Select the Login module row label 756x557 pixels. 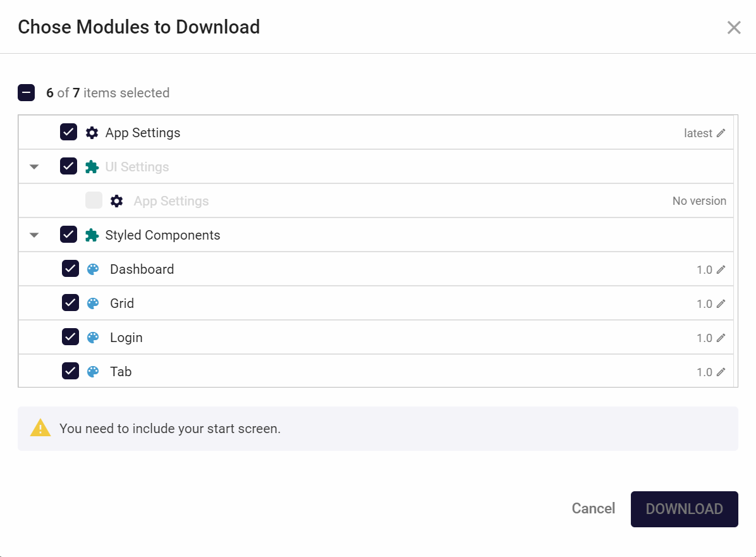(126, 338)
